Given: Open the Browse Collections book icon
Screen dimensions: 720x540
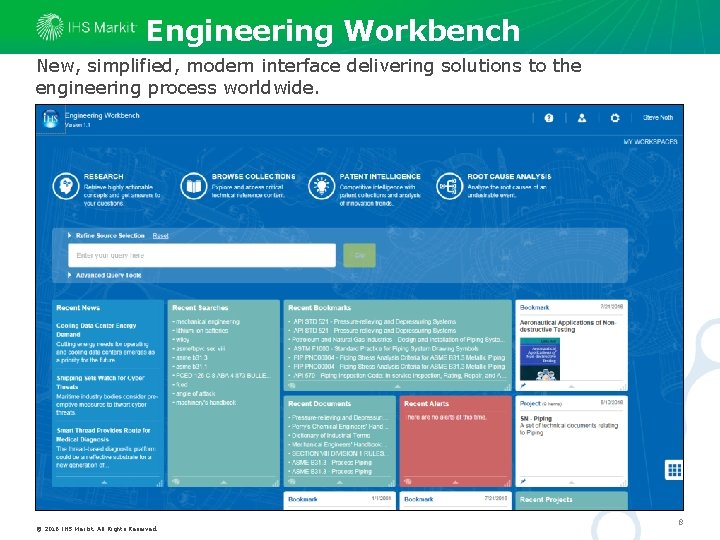Looking at the screenshot, I should 194,186.
